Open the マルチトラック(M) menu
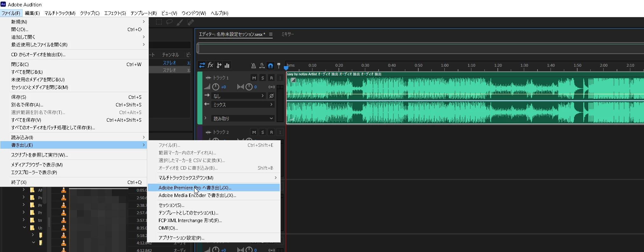The height and width of the screenshot is (252, 644). [x=60, y=13]
